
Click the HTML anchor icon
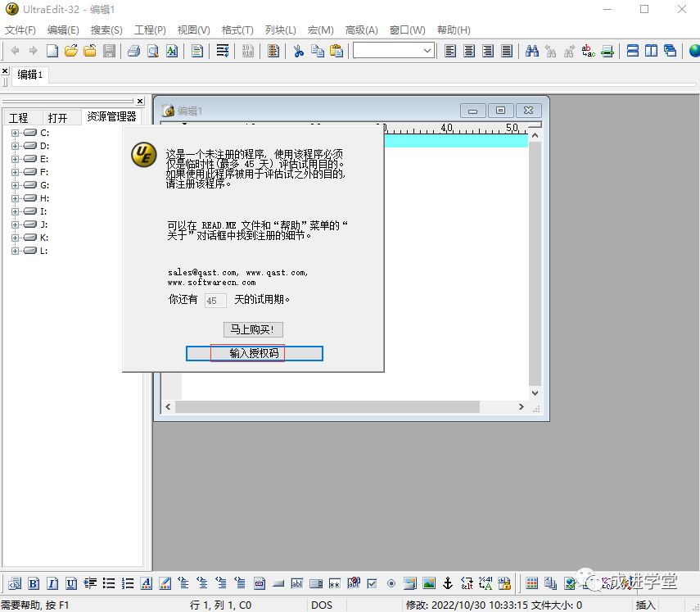pyautogui.click(x=448, y=583)
